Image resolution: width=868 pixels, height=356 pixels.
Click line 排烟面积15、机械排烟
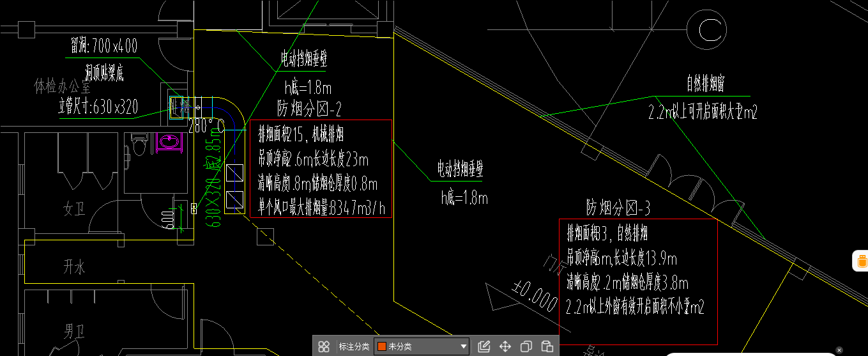coord(301,135)
